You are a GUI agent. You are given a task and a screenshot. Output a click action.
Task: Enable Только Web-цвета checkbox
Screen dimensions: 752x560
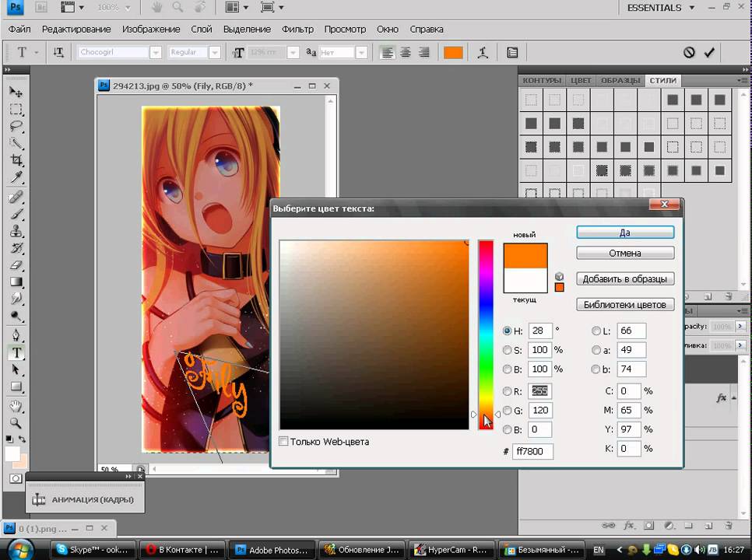[x=283, y=441]
